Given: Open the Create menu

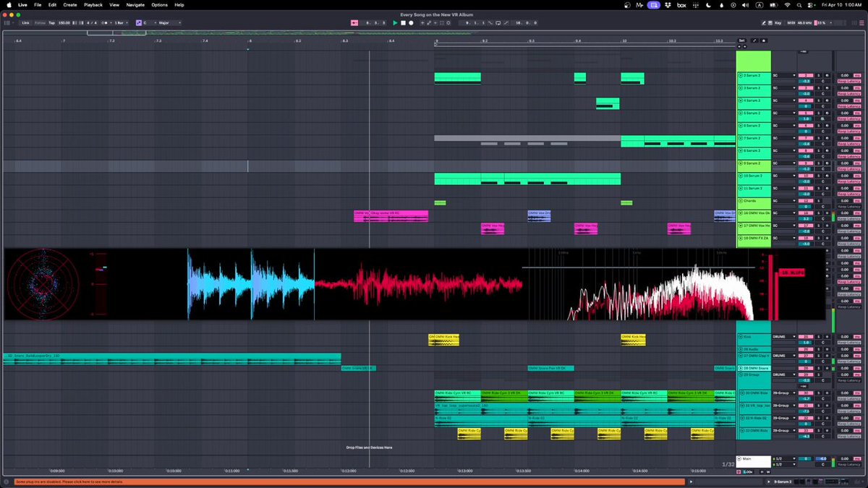Looking at the screenshot, I should [70, 5].
